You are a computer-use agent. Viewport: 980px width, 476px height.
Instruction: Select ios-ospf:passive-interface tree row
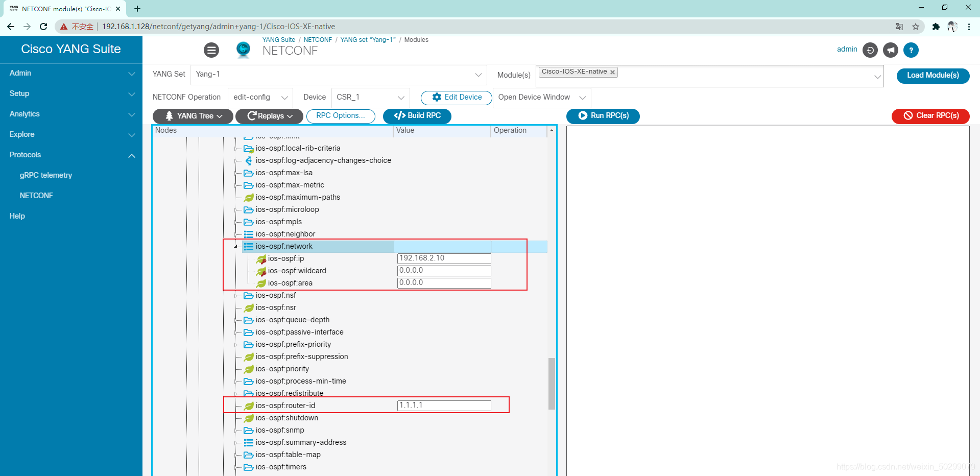[x=300, y=332]
